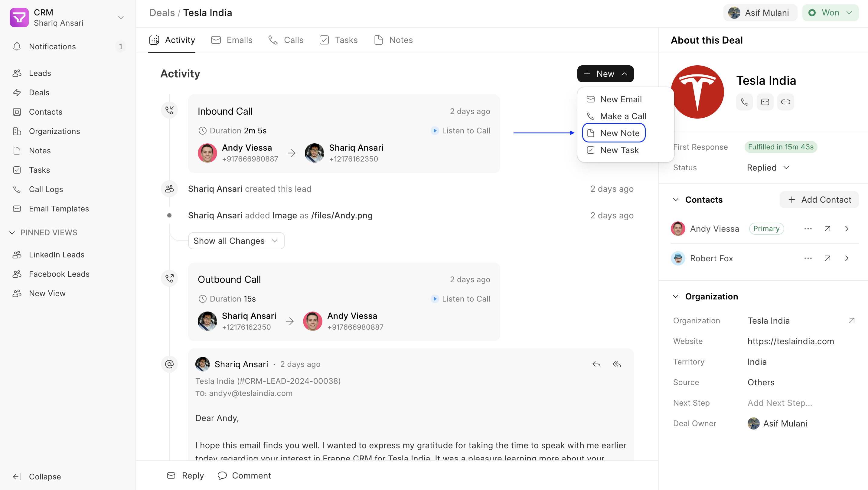Open the Won status dropdown

(830, 13)
